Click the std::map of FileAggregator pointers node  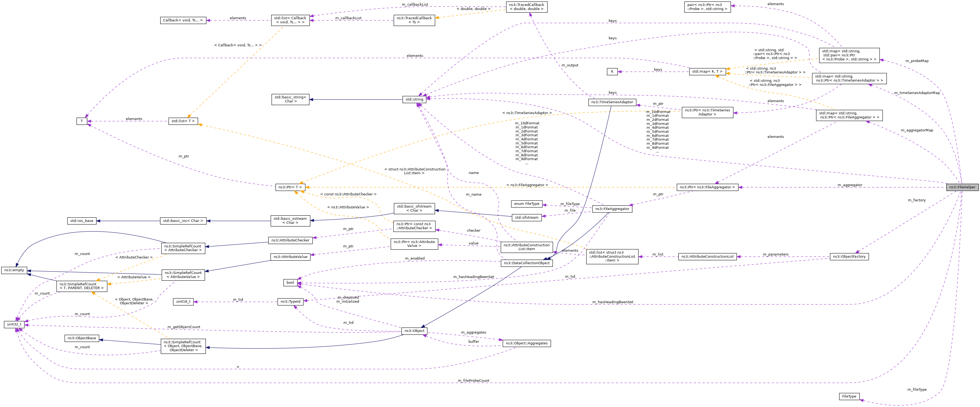coord(849,115)
